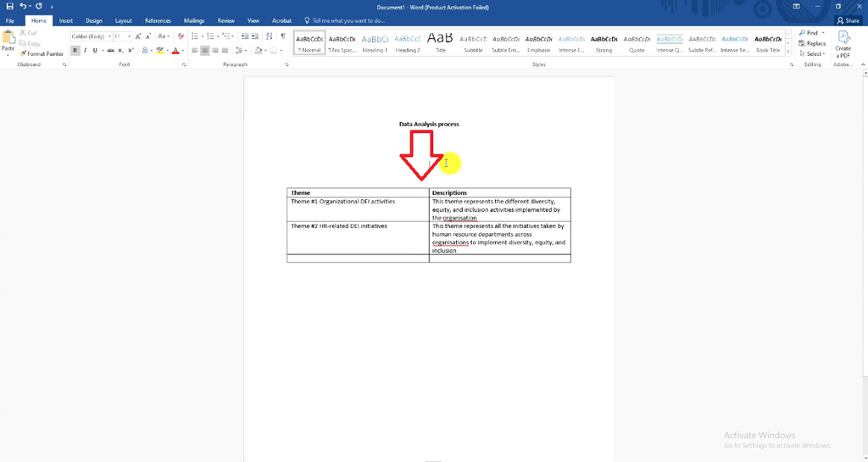Apply the Quote style
This screenshot has height=462, width=868.
pos(637,43)
